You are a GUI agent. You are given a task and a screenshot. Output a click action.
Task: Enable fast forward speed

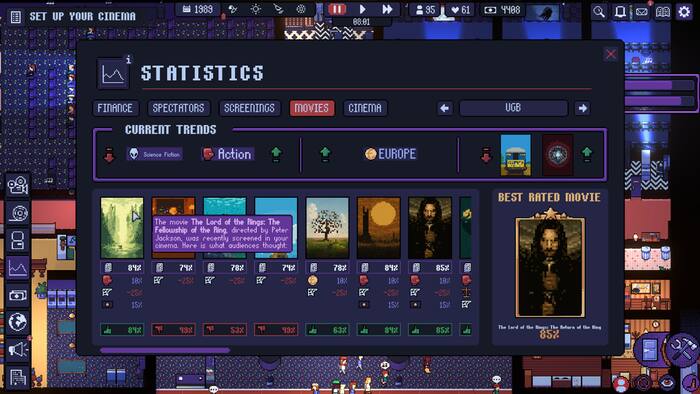pos(387,9)
